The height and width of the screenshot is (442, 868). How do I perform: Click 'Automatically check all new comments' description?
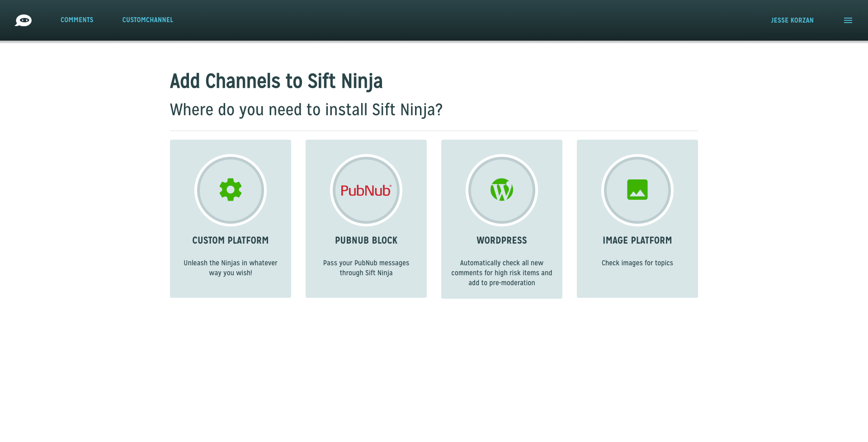pos(502,273)
